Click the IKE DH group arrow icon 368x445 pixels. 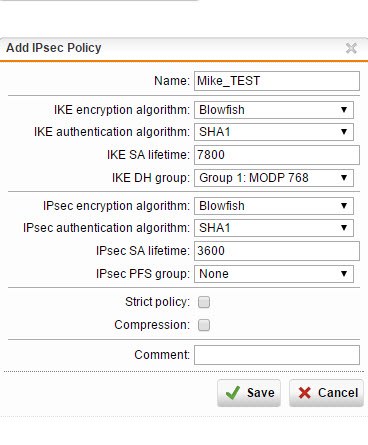(x=344, y=178)
